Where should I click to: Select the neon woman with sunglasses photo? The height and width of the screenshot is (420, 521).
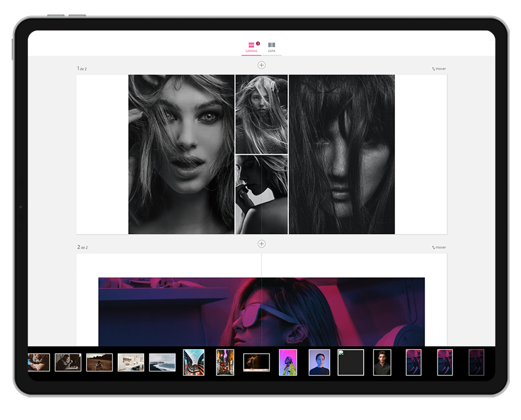click(x=261, y=311)
